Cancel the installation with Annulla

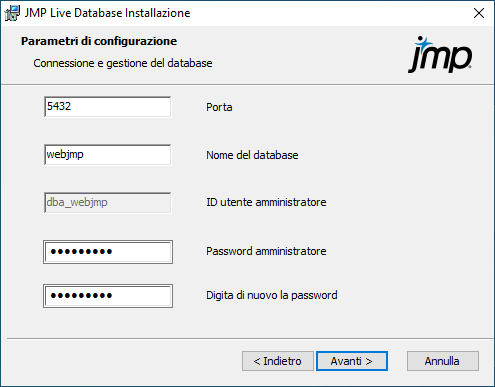pos(443,361)
